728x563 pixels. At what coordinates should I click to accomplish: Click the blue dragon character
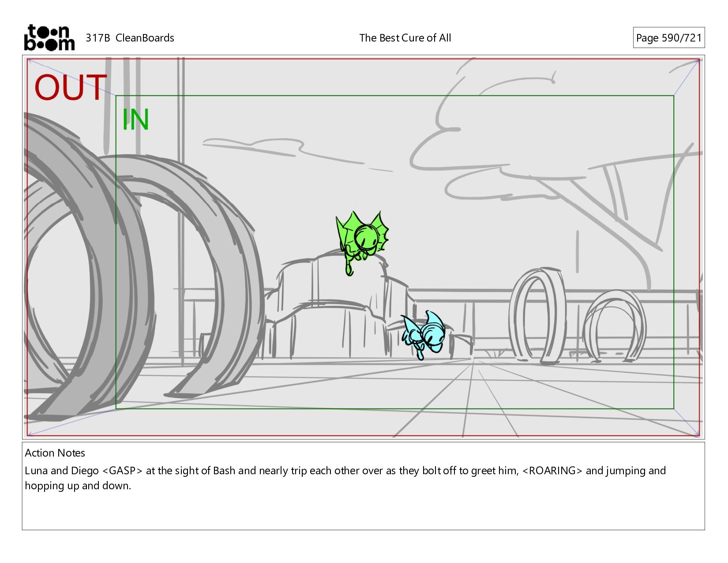(423, 334)
